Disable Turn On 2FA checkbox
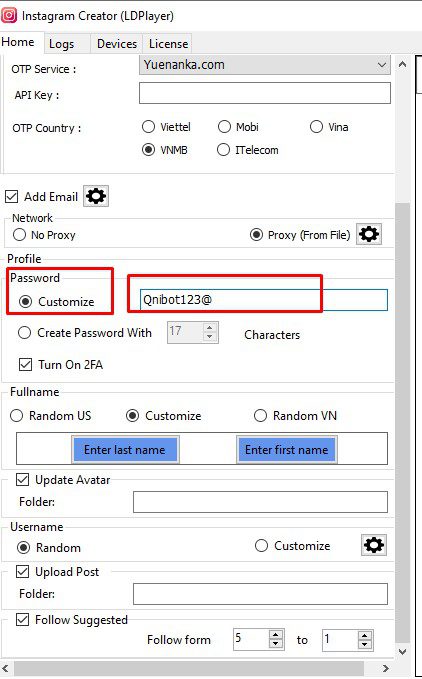The width and height of the screenshot is (422, 679). 26,364
